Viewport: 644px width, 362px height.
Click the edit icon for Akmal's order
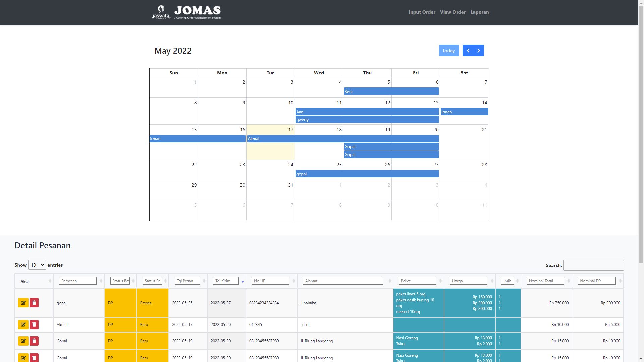[23, 324]
